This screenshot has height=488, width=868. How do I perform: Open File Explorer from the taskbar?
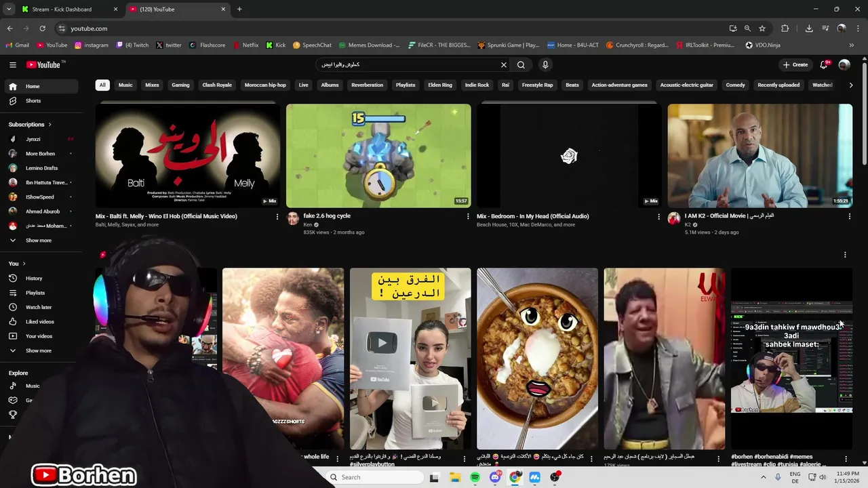455,477
